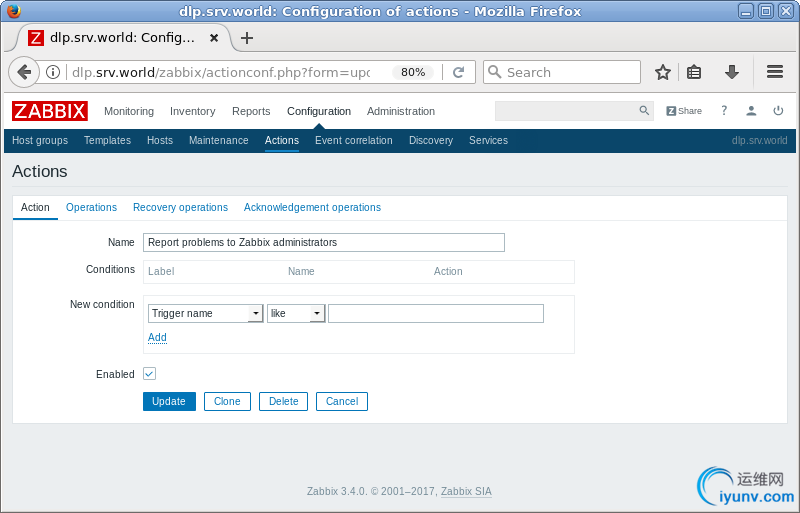Click the action Name input field

pyautogui.click(x=323, y=242)
